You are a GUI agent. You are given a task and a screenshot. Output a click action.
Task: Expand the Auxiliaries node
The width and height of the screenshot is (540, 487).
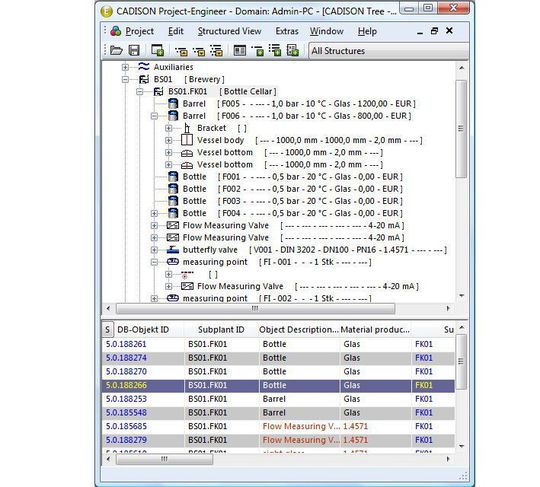(125, 67)
